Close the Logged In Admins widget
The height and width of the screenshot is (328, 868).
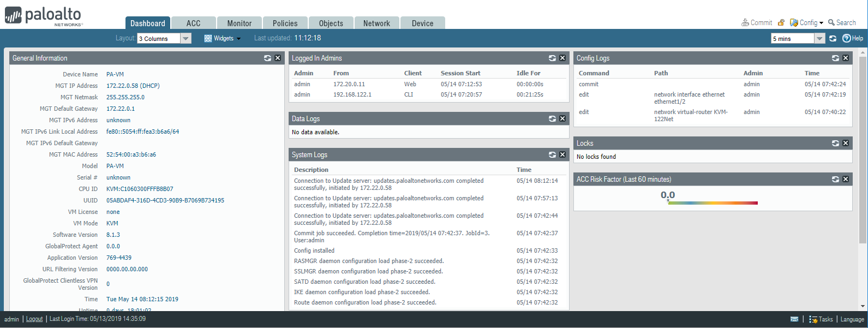562,58
